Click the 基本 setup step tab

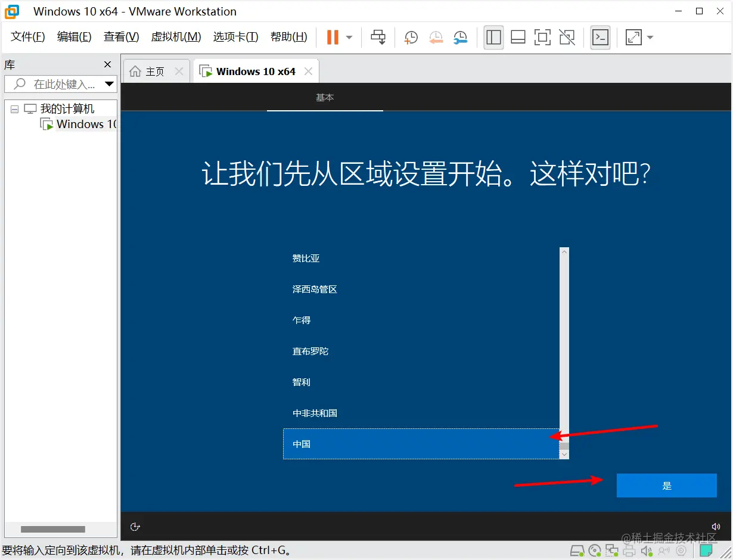(x=325, y=98)
